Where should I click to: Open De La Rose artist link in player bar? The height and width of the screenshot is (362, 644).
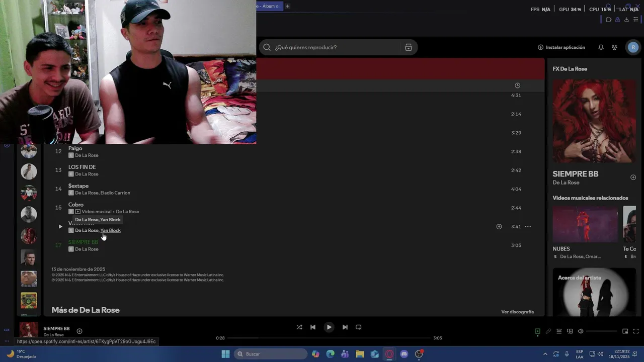pyautogui.click(x=53, y=335)
